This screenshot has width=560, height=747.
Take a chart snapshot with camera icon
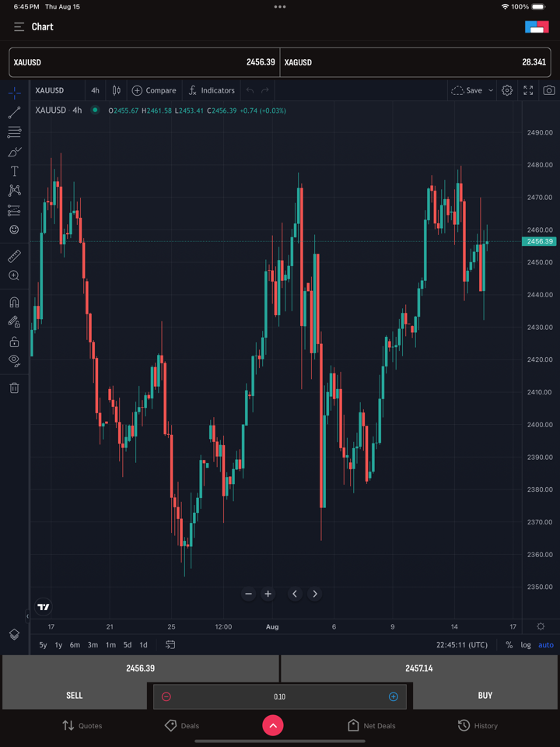tap(549, 90)
